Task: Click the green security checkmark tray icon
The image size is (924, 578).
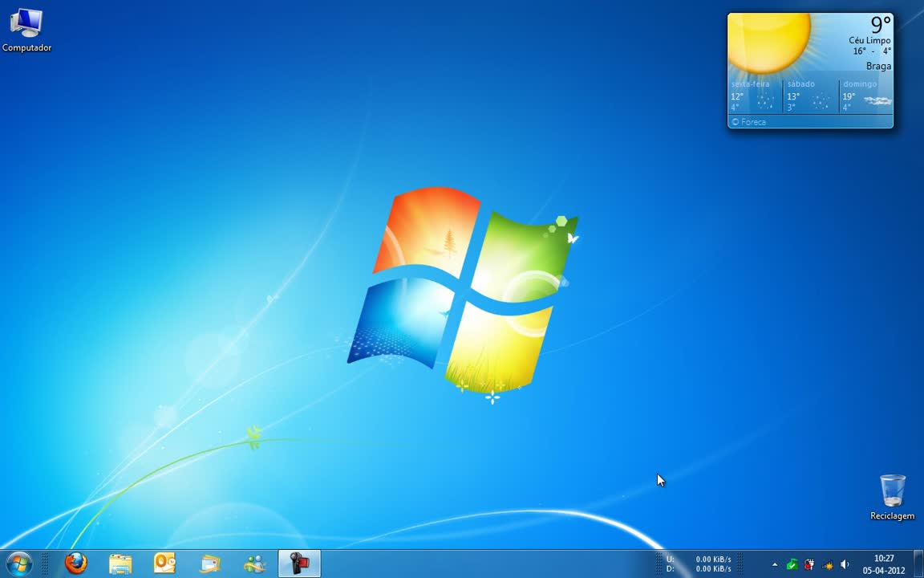Action: [x=792, y=564]
